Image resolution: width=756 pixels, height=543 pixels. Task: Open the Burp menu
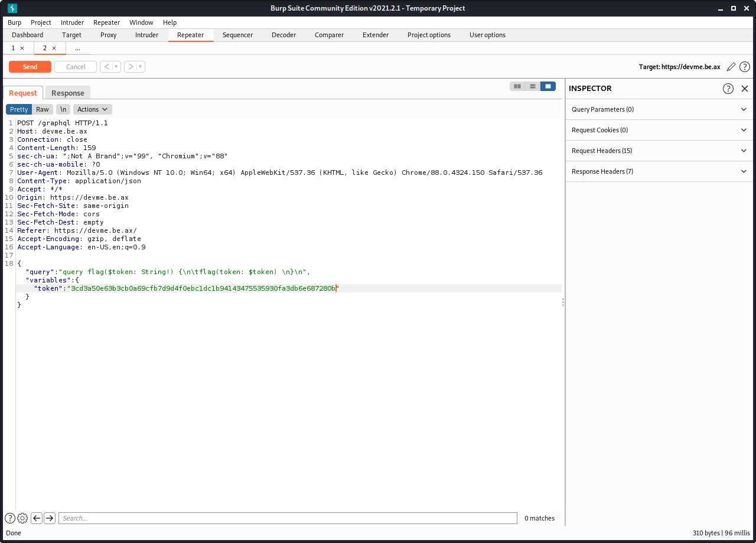[x=15, y=22]
